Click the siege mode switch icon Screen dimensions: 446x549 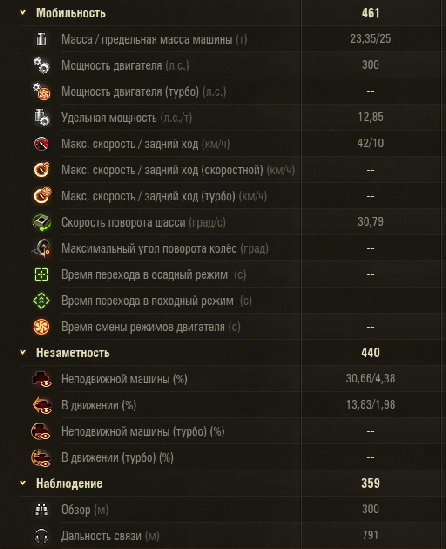coord(41,274)
